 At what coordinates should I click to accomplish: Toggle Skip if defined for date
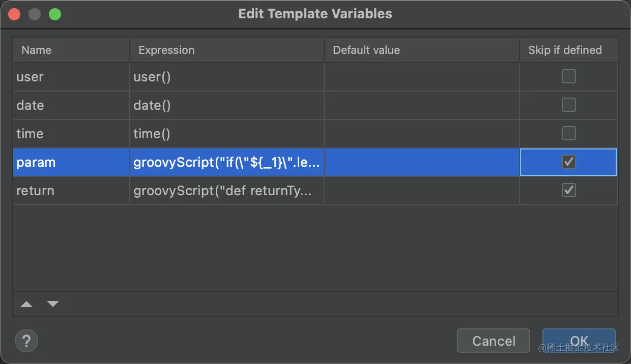point(568,105)
